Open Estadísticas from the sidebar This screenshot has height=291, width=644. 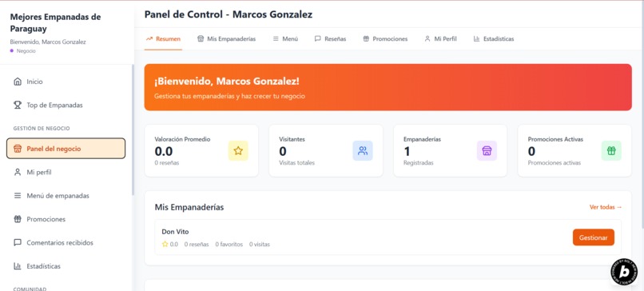(x=66, y=266)
